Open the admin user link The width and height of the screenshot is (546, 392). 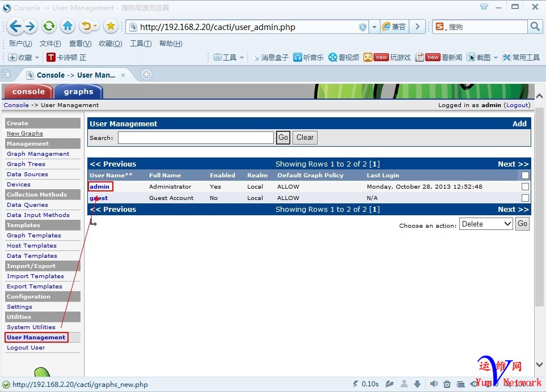(x=100, y=187)
